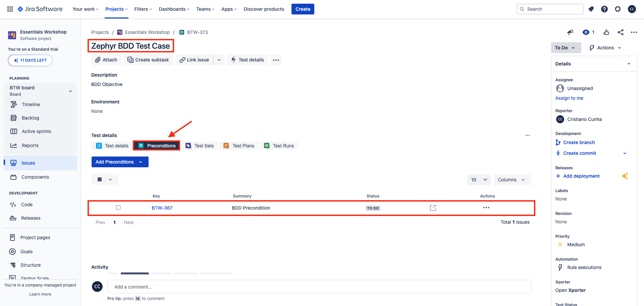Open the toolbar ellipsis next to Test details button
This screenshot has height=306, width=644.
click(276, 60)
